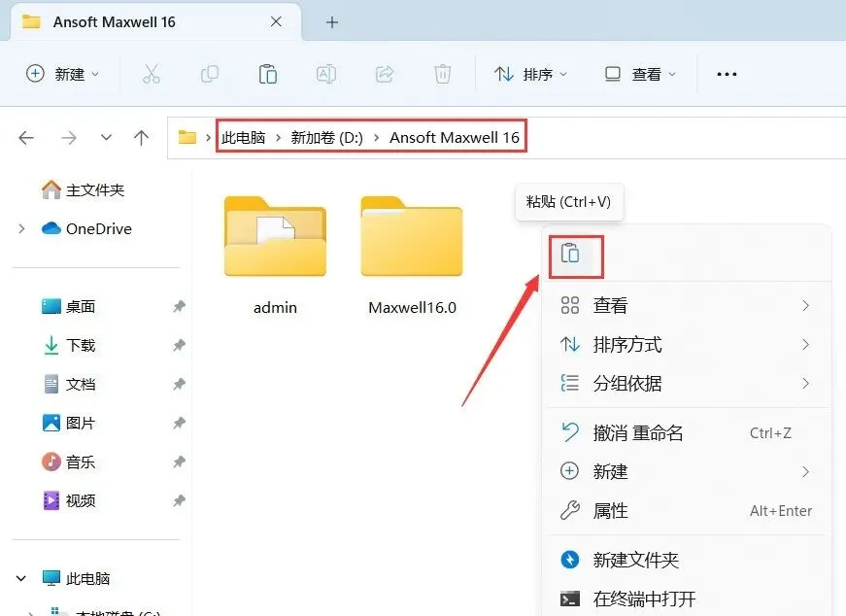This screenshot has width=846, height=616.
Task: Click the pin icon next to 音乐
Action: (179, 462)
